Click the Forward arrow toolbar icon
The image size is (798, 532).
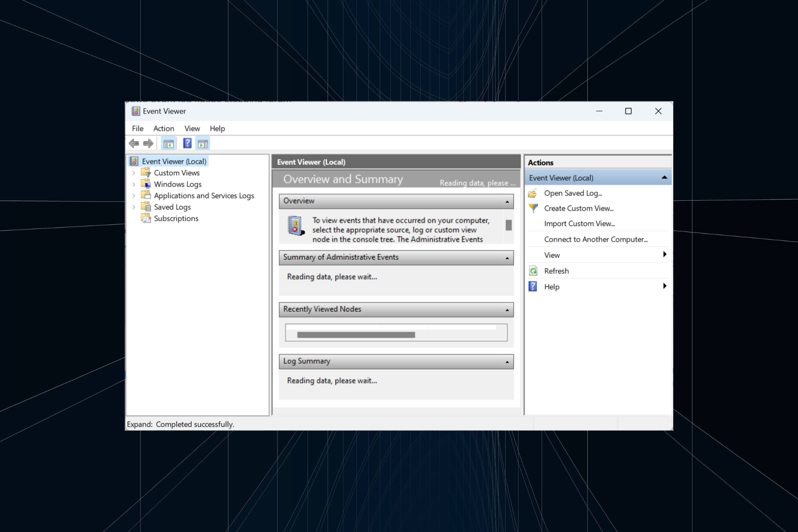[x=148, y=143]
